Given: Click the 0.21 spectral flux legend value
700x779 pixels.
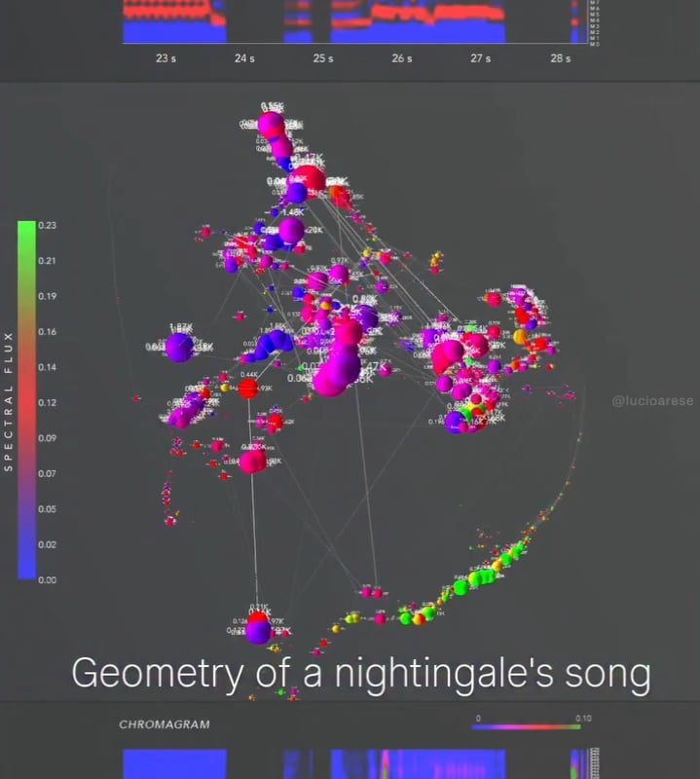Looking at the screenshot, I should coord(47,260).
